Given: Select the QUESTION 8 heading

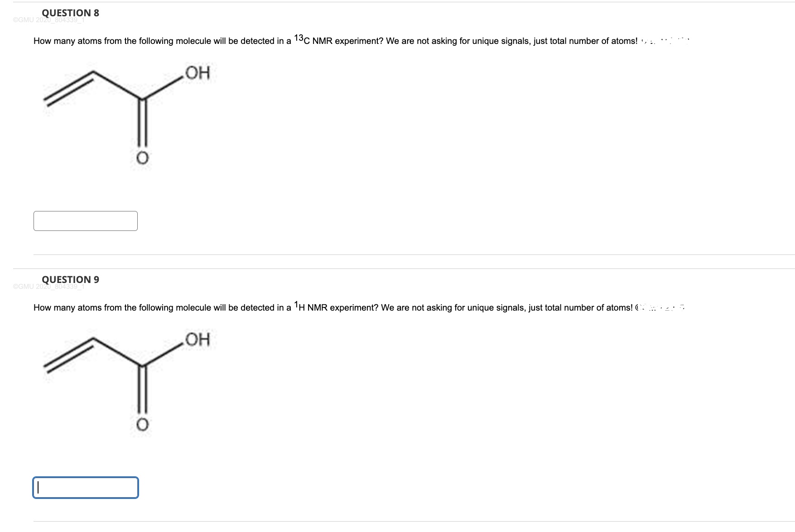Looking at the screenshot, I should point(70,13).
